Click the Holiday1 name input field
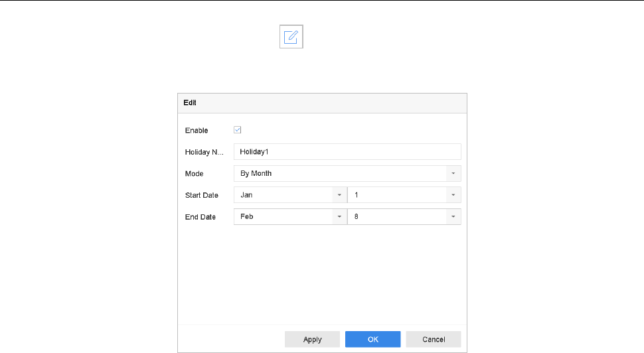644x353 pixels. (x=347, y=152)
